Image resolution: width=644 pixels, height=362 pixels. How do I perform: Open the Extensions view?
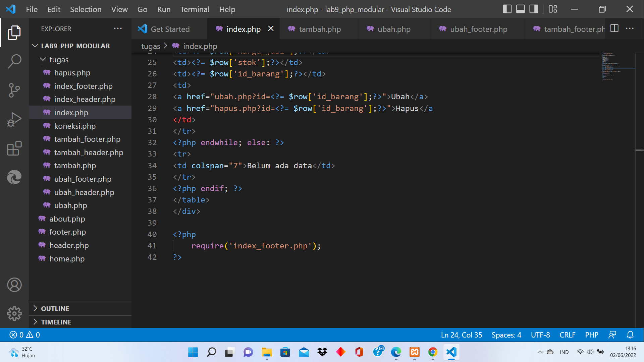pyautogui.click(x=14, y=148)
